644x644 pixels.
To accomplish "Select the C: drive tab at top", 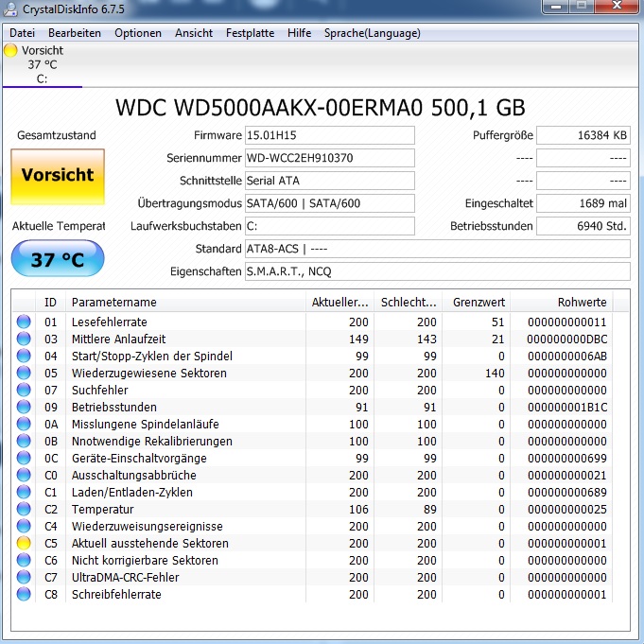I will pyautogui.click(x=42, y=65).
